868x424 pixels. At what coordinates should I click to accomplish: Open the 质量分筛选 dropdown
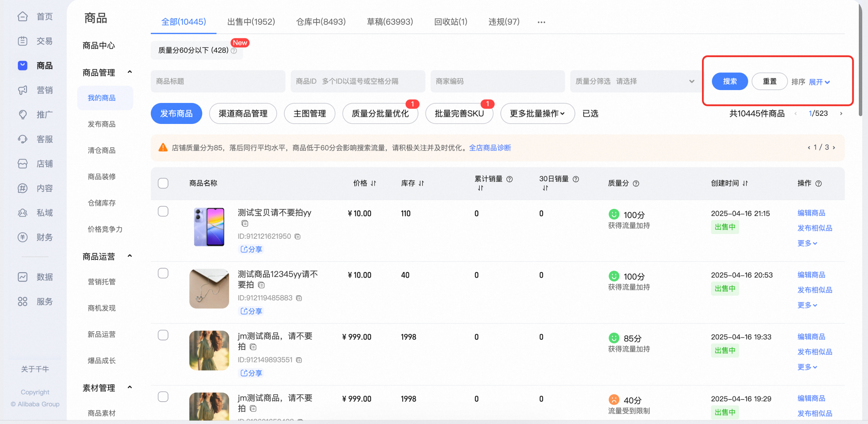pos(635,81)
